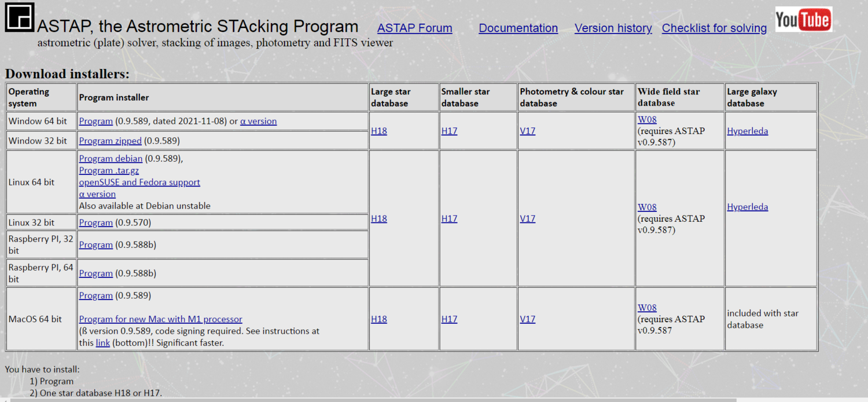Open the Linux 64 bit α version link

97,194
